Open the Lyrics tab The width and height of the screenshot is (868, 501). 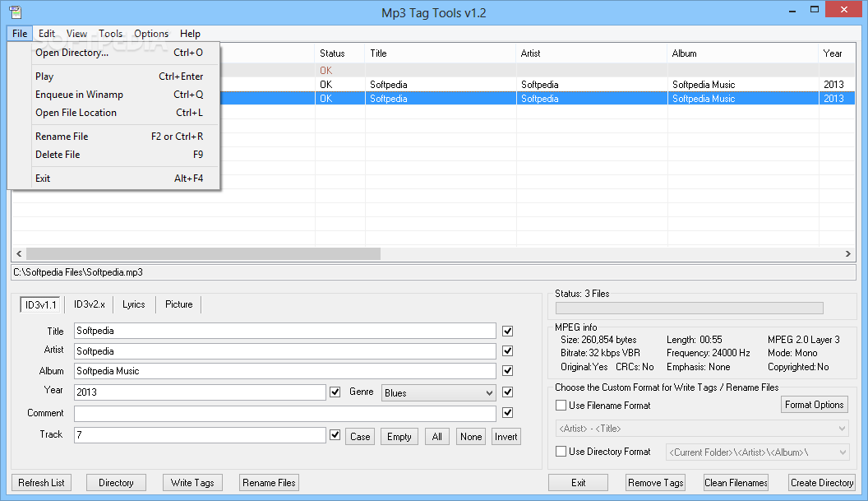pyautogui.click(x=133, y=304)
